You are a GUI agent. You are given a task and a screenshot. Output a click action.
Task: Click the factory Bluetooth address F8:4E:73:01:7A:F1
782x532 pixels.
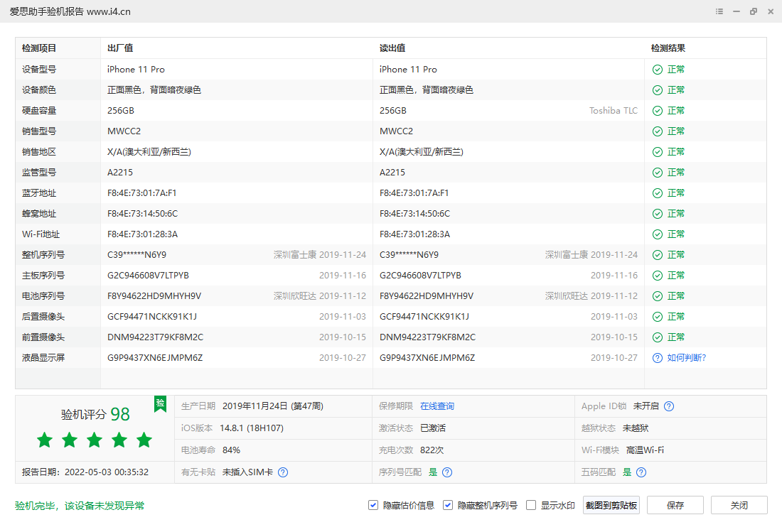click(x=142, y=193)
